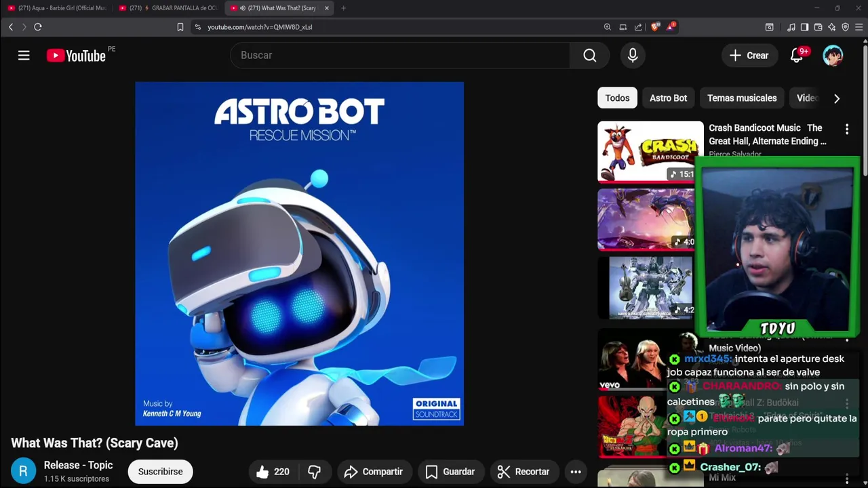
Task: Open the zoom magnifier in address bar
Action: point(607,27)
